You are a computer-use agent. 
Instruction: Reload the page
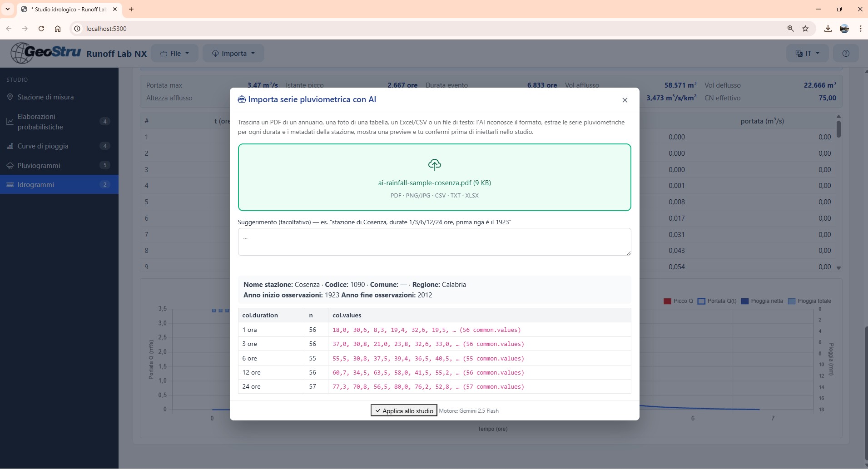point(41,29)
